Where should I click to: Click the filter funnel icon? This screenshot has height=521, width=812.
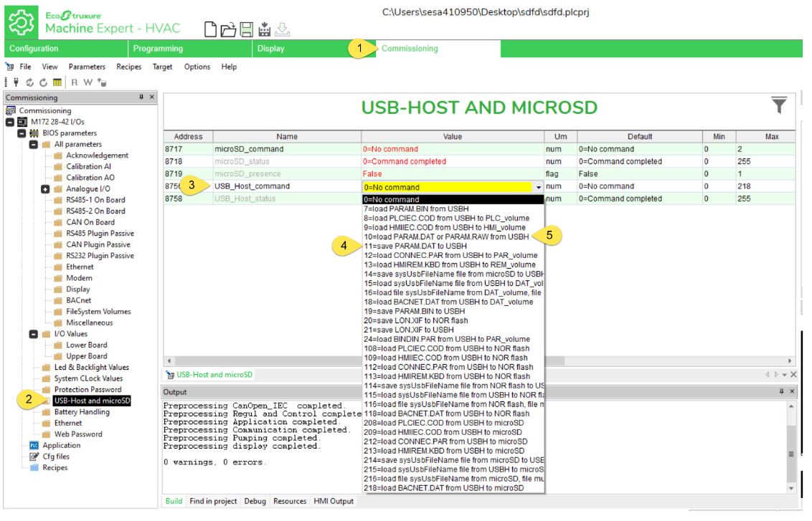(x=779, y=105)
